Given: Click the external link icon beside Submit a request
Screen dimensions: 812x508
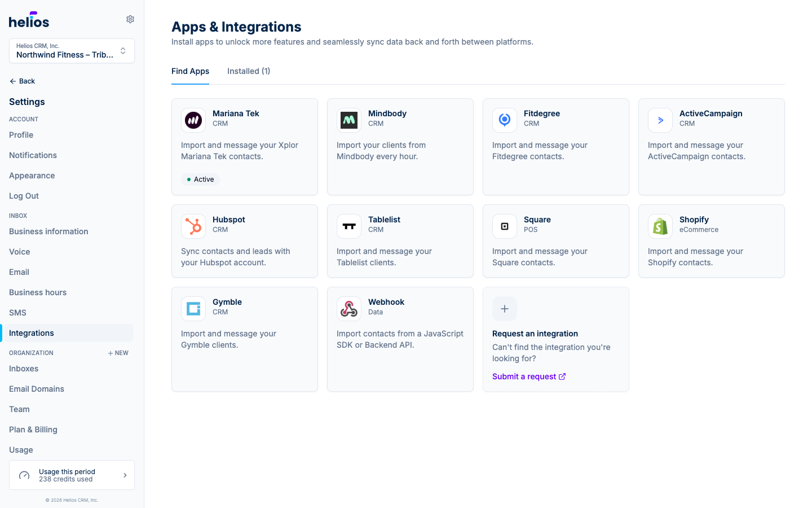Looking at the screenshot, I should coord(562,376).
